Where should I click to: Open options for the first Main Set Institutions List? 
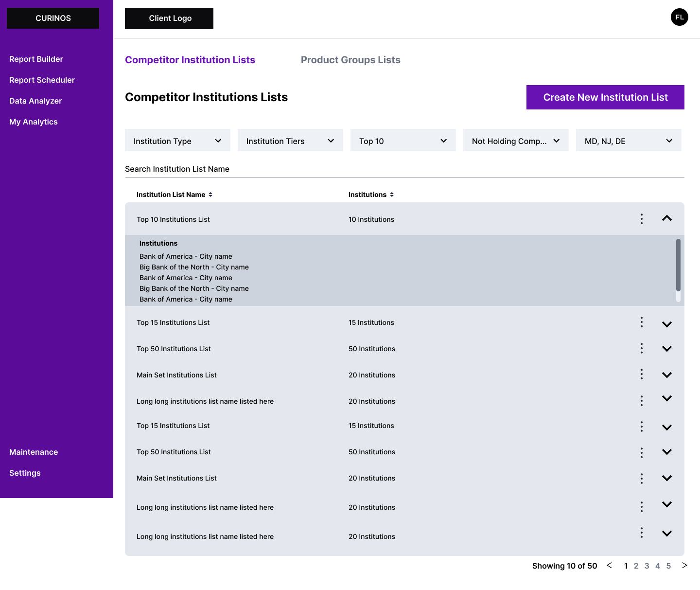[x=642, y=375]
